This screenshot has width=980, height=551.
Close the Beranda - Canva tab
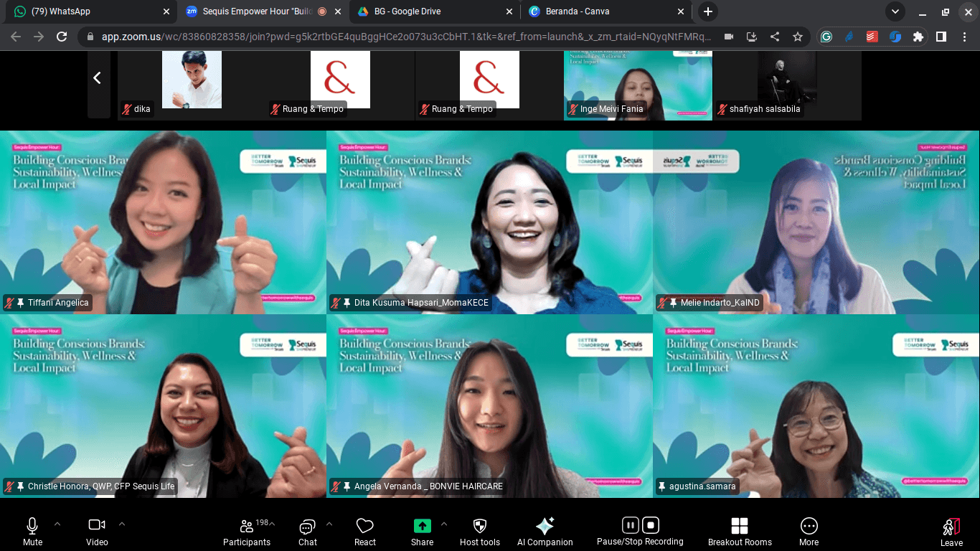point(681,11)
